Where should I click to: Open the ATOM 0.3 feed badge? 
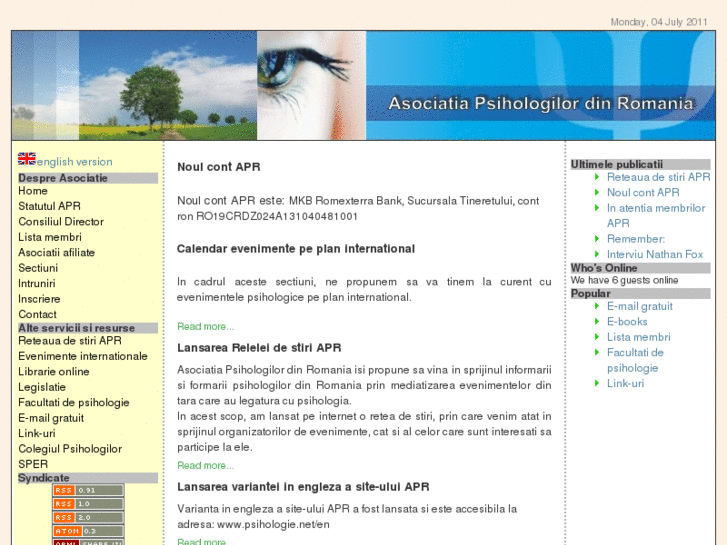(88, 531)
